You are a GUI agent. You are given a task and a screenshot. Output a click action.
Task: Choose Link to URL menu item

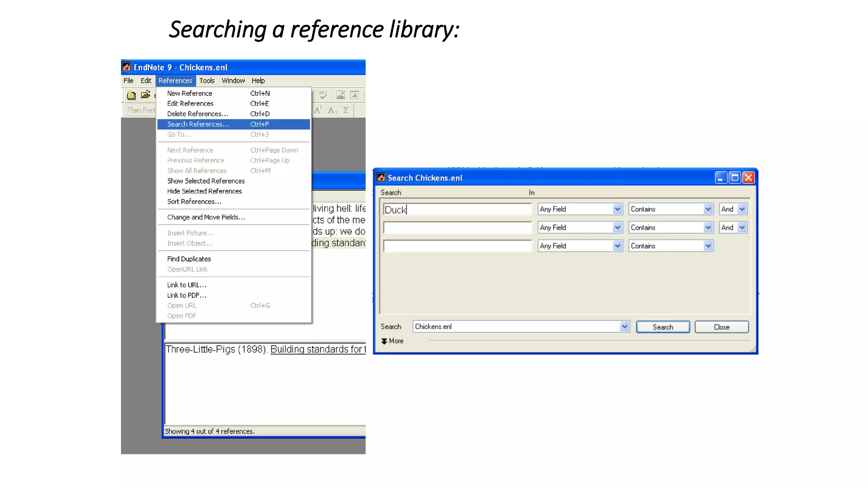coord(234,285)
